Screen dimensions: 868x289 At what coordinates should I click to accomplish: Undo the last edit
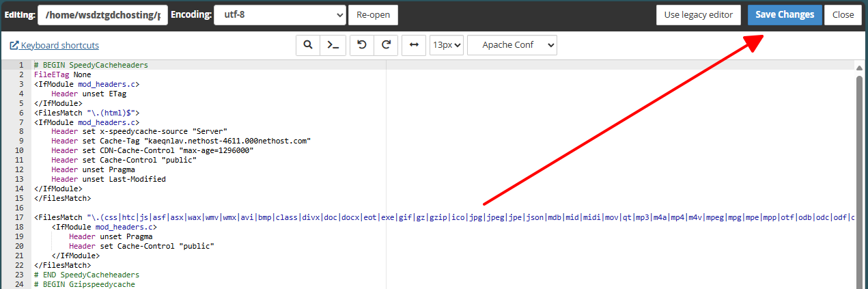pyautogui.click(x=362, y=45)
